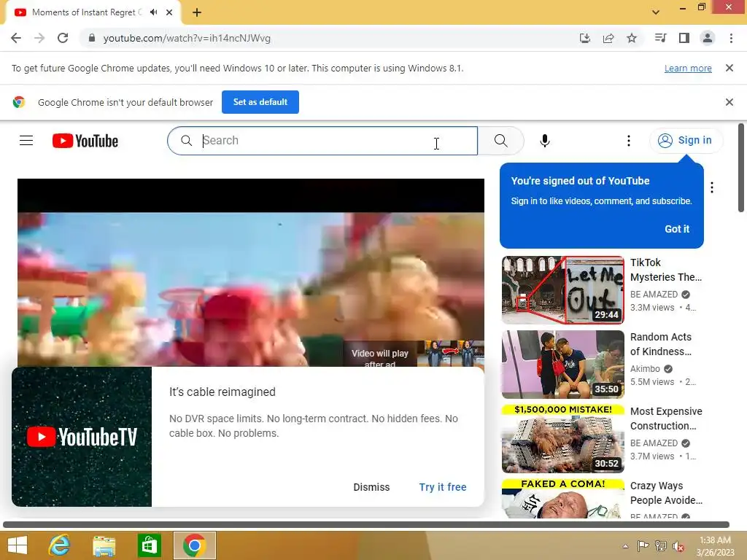Viewport: 747px width, 560px height.
Task: Click the Crazy Ways People Avoided title
Action: click(x=666, y=492)
